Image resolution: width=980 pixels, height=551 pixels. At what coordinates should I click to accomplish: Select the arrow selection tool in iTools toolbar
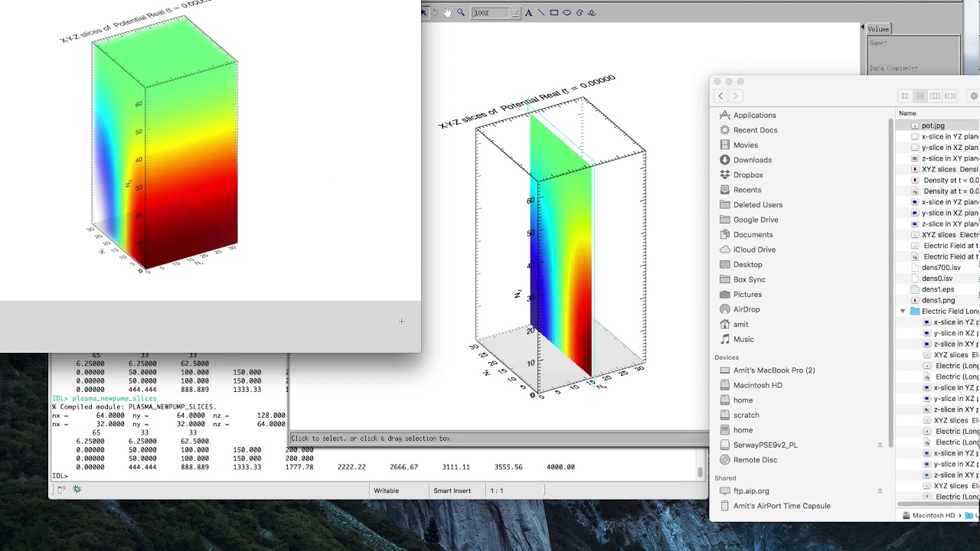pyautogui.click(x=424, y=12)
